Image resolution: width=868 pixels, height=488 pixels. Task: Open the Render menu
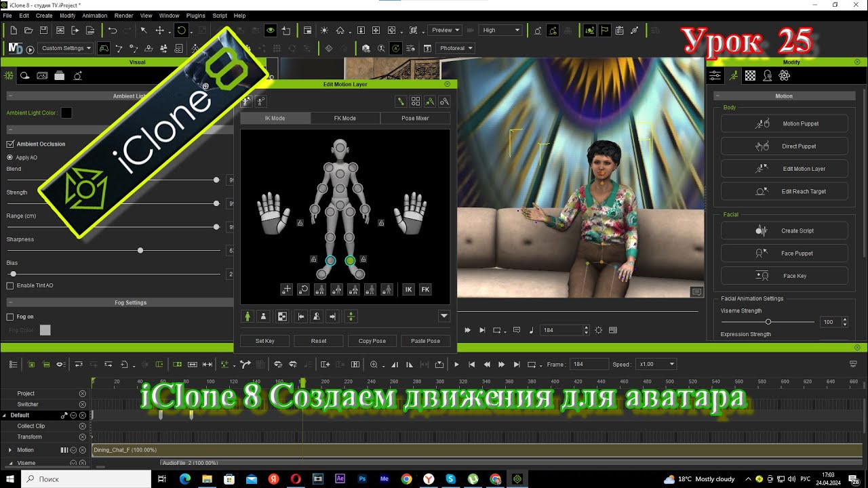[123, 16]
